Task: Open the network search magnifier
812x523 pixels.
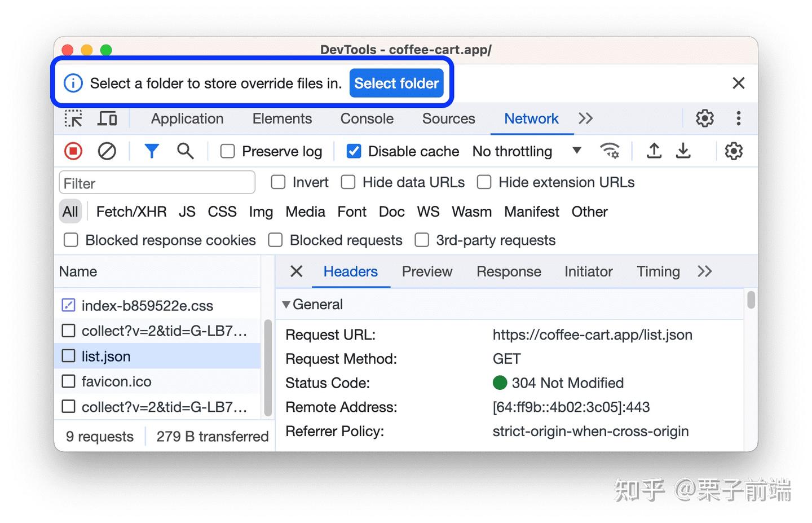Action: 185,151
